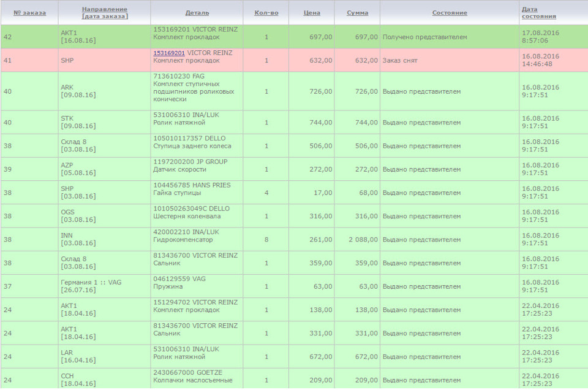Click part '151294702 VICTOR REINZ' cell
This screenshot has height=390, width=588.
point(197,310)
